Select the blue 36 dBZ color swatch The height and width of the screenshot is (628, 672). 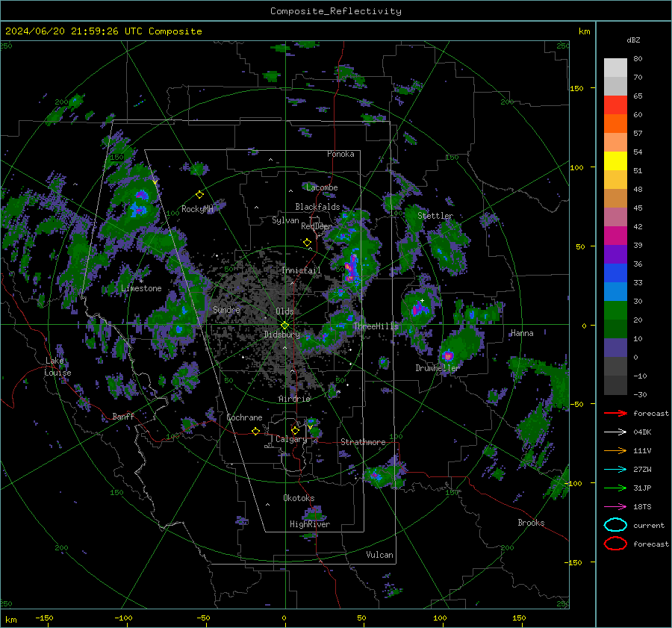pyautogui.click(x=615, y=273)
